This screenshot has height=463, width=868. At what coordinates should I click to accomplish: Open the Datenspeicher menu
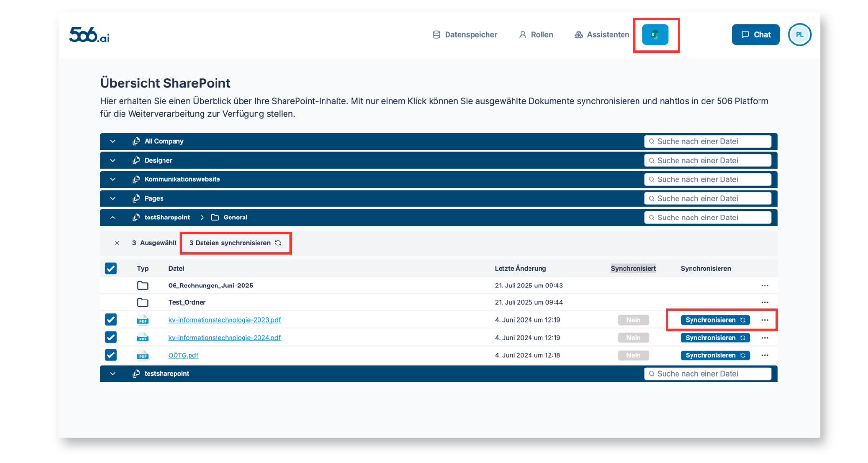[465, 35]
